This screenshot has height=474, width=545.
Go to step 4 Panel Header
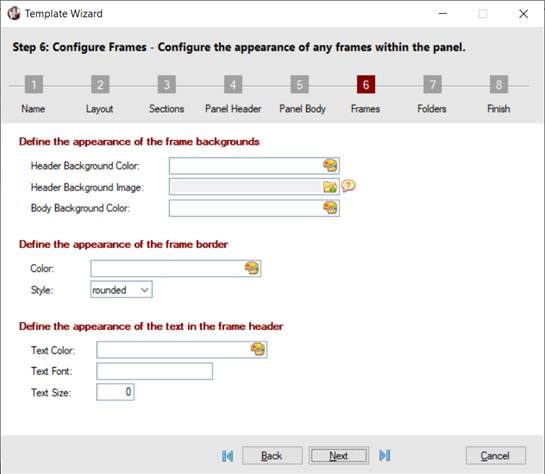(x=233, y=84)
